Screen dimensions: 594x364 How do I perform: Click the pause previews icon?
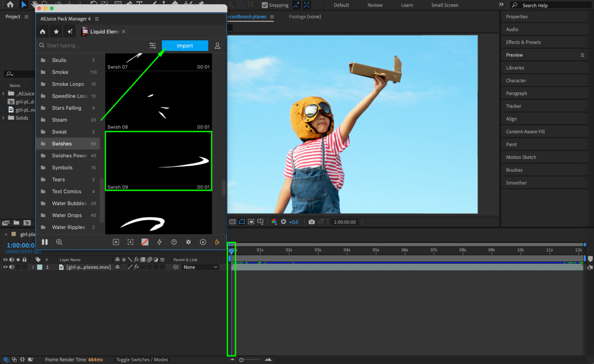pyautogui.click(x=45, y=242)
